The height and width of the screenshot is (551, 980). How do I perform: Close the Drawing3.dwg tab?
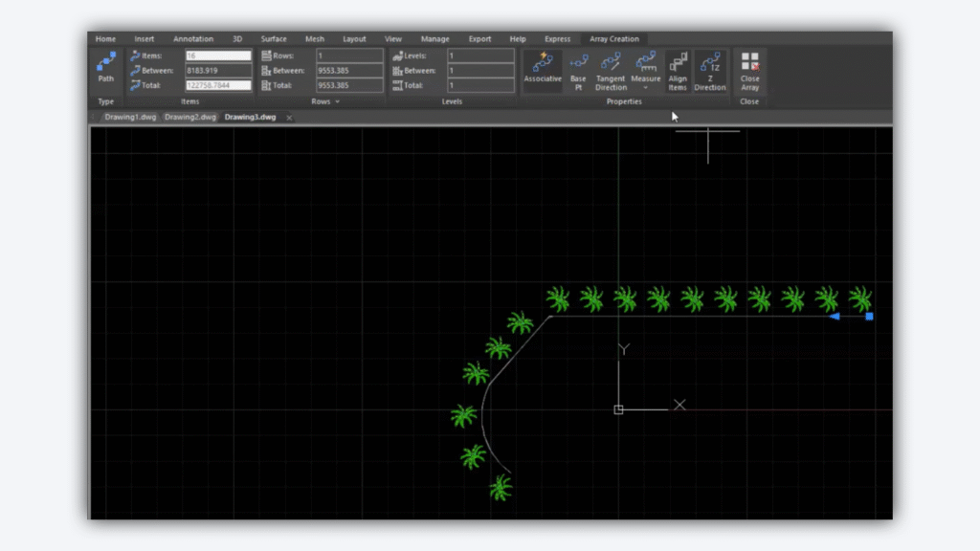[x=289, y=118]
